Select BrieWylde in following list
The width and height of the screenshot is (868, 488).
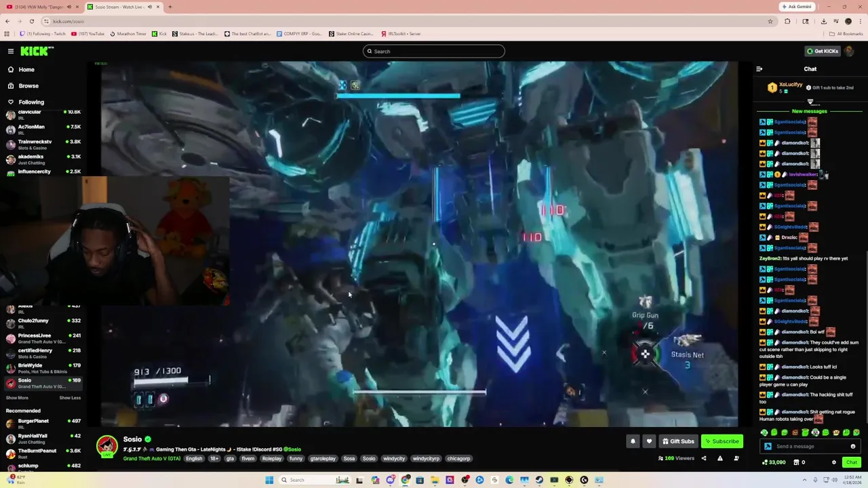[x=43, y=368]
